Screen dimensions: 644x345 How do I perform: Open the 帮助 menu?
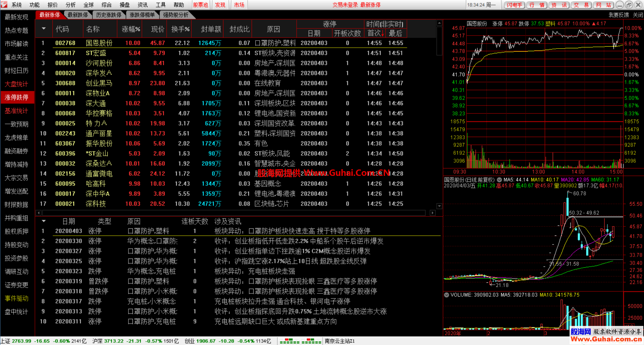179,5
